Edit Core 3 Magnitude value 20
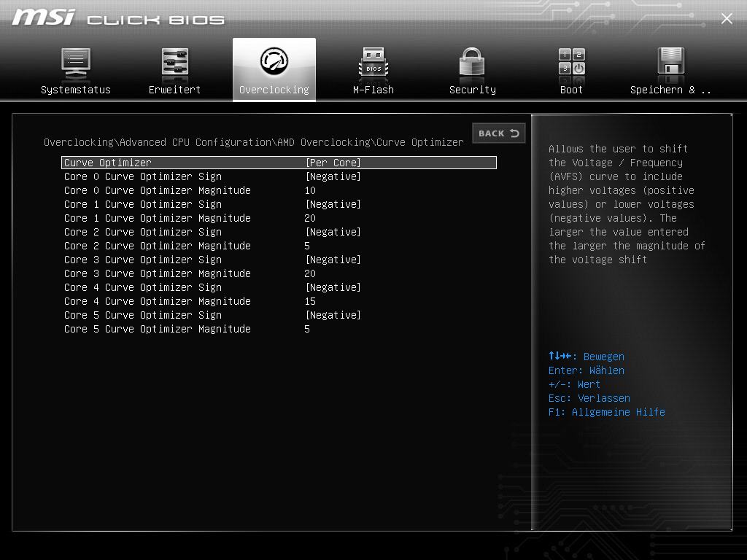Screen dimensions: 747x560 coord(310,273)
